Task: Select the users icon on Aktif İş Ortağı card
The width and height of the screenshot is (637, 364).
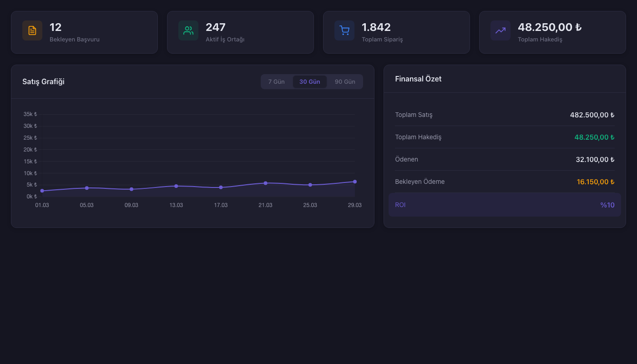Action: coord(188,30)
